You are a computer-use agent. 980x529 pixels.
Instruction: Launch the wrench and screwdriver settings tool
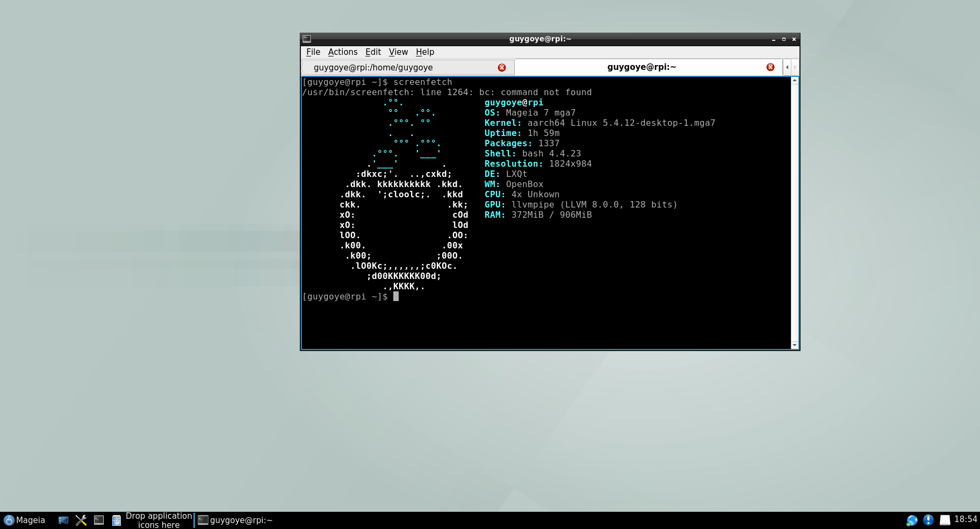click(x=81, y=520)
